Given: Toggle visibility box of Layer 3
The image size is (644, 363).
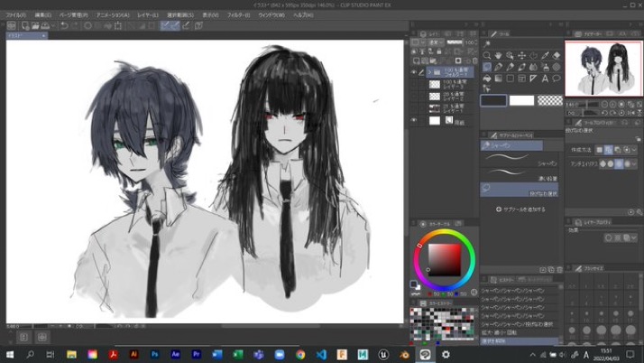Looking at the screenshot, I should [x=414, y=84].
